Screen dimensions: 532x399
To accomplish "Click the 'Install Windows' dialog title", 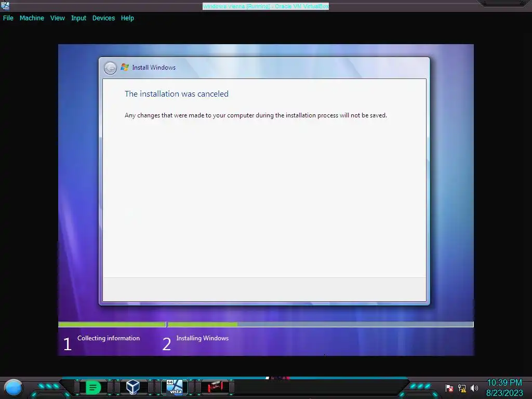I will 154,68.
